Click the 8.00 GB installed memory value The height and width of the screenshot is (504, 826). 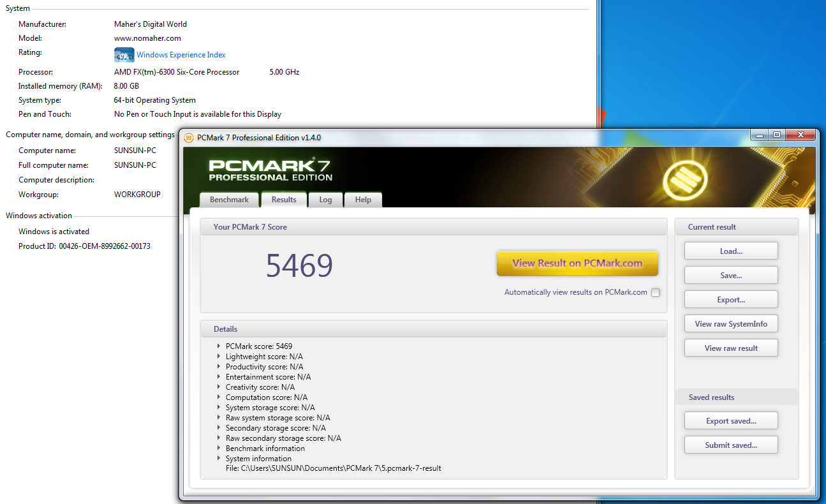pos(126,86)
